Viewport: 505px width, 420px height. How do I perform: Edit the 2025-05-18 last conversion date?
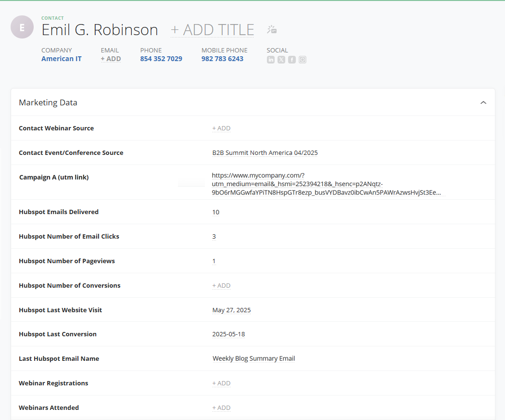pyautogui.click(x=228, y=334)
